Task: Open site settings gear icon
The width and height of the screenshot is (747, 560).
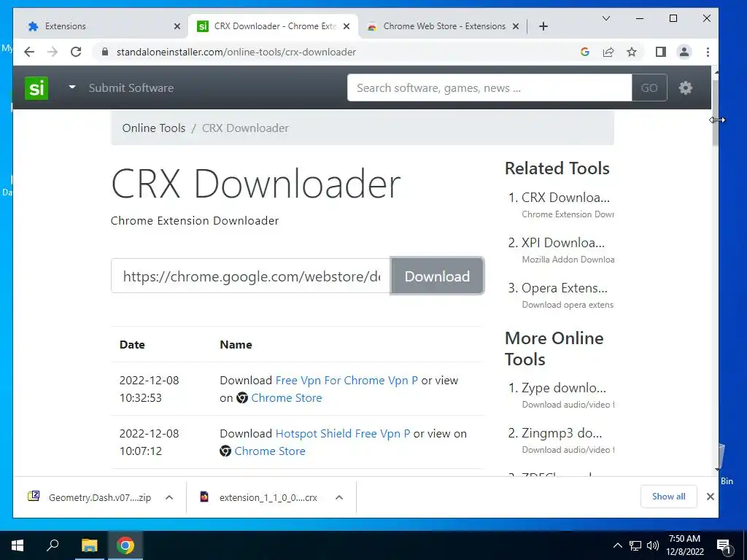Action: tap(686, 87)
